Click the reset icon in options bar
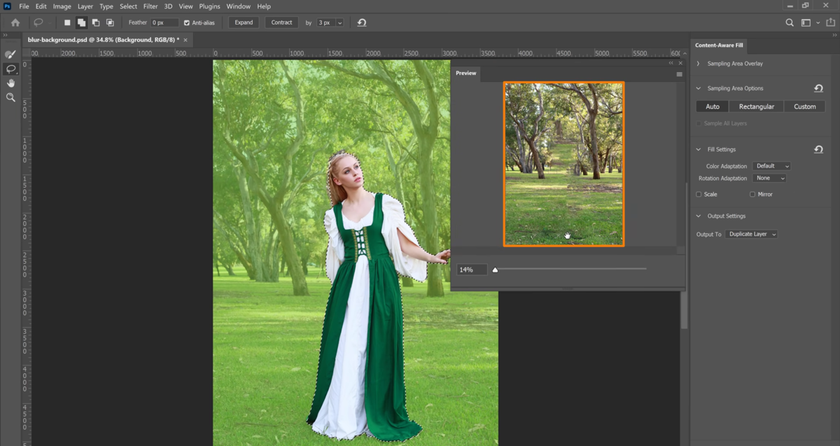Viewport: 840px width, 446px height. pos(362,22)
